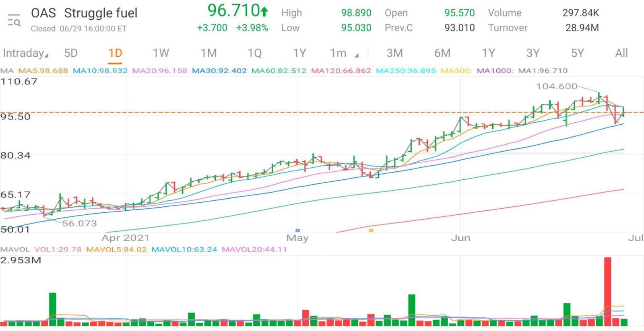Switch to the 1W chart tab

(x=161, y=53)
